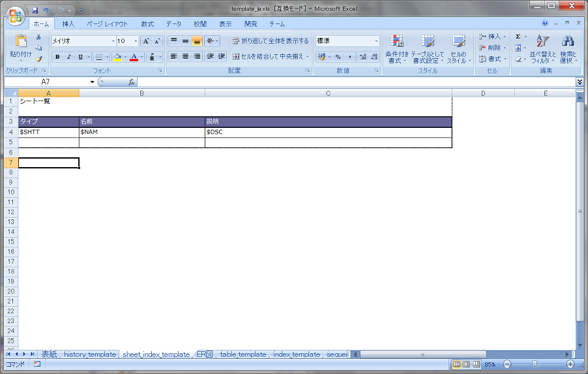The height and width of the screenshot is (374, 588).
Task: Toggle bold formatting
Action: tap(57, 57)
